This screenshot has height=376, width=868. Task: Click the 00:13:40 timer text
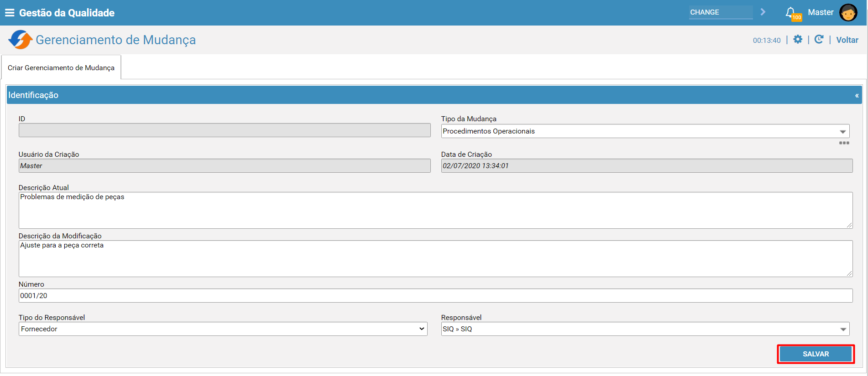click(x=767, y=41)
